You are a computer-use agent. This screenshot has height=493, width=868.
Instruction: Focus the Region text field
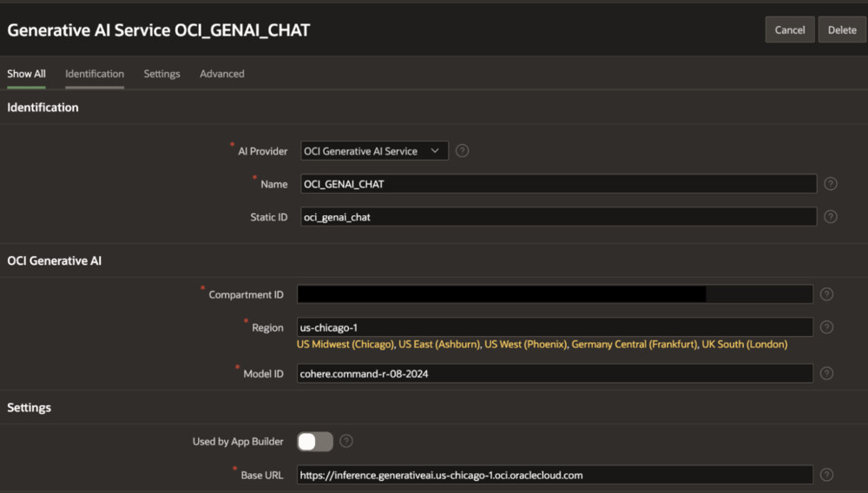[555, 327]
